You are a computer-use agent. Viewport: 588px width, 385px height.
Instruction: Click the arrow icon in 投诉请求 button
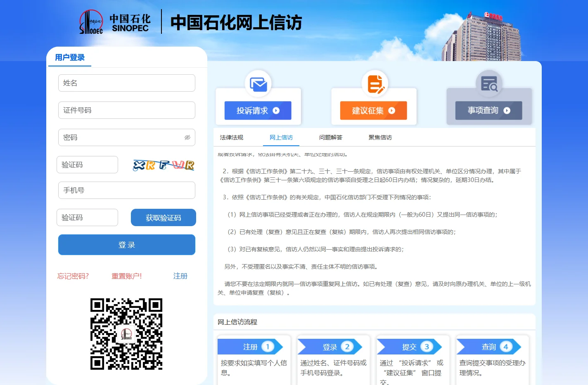[x=276, y=111]
